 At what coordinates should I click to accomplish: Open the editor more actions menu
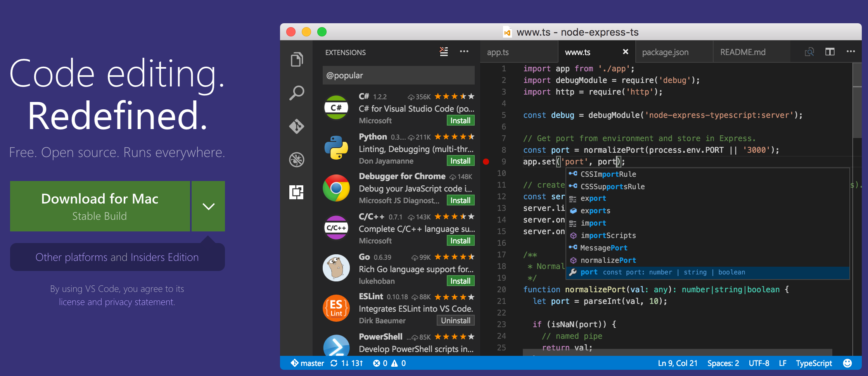851,51
